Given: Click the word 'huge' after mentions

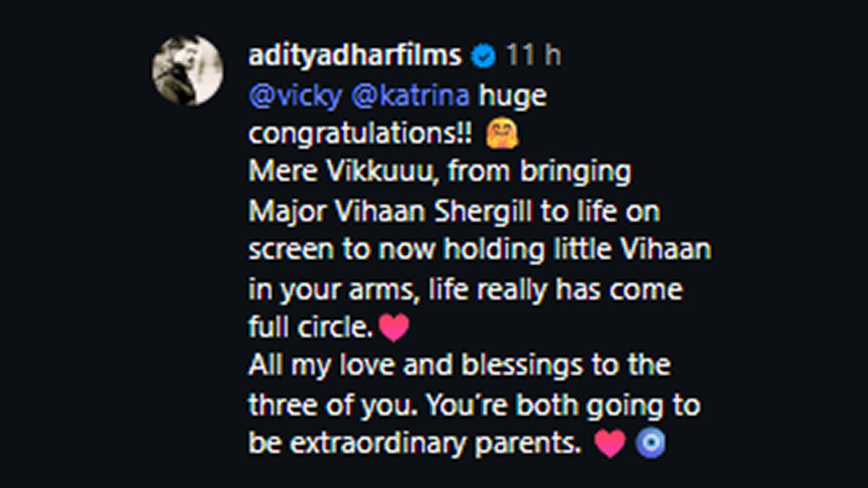Looking at the screenshot, I should (511, 96).
